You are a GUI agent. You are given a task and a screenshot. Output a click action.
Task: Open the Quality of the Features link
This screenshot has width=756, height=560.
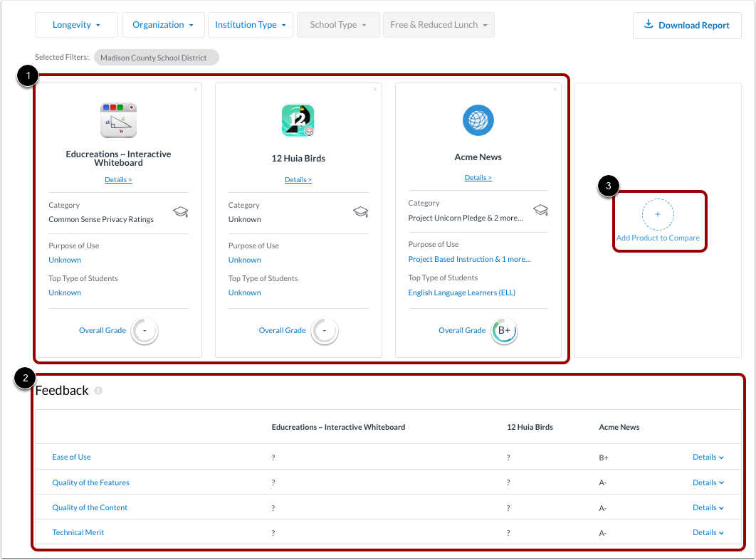coord(90,482)
